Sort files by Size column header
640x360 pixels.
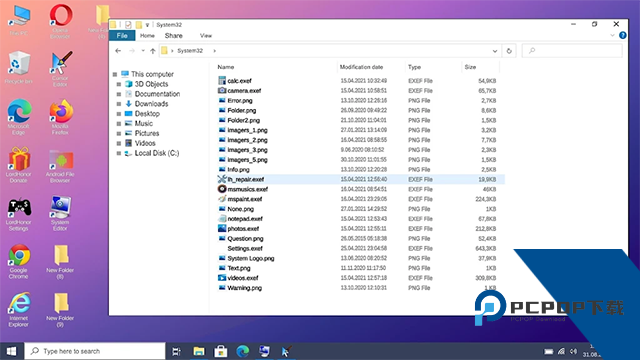pyautogui.click(x=470, y=67)
